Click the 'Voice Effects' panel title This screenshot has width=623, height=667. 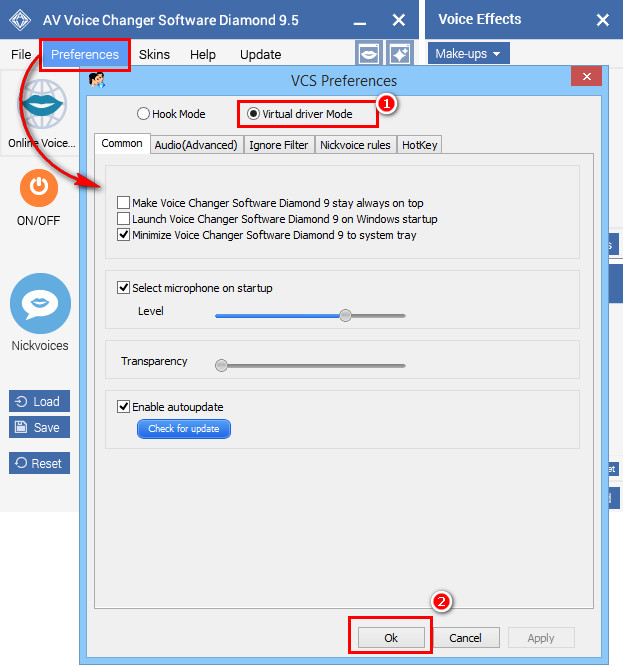point(480,19)
